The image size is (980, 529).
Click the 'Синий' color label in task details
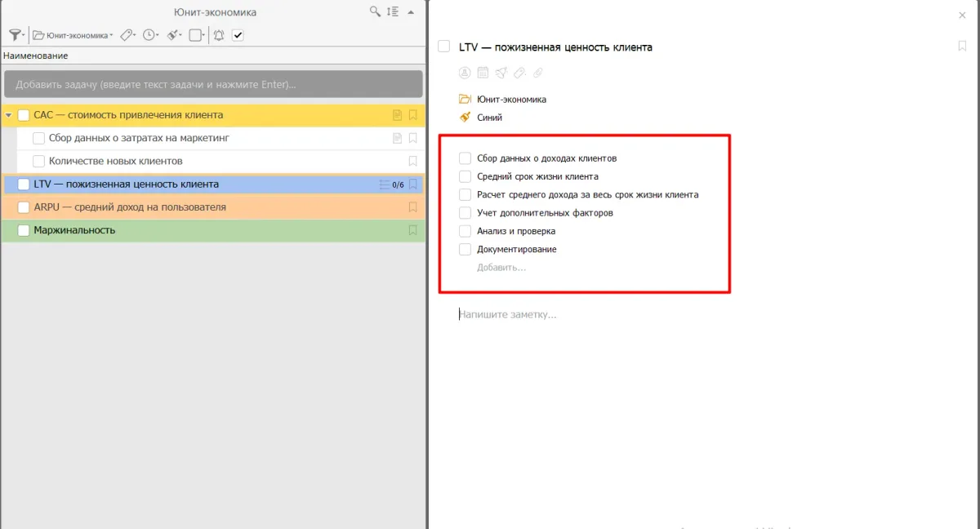[489, 118]
